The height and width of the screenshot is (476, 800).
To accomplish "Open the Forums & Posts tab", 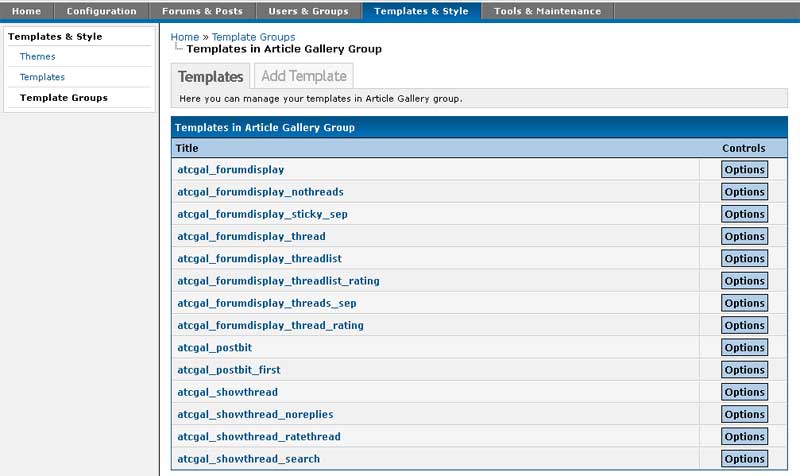I will pyautogui.click(x=203, y=11).
